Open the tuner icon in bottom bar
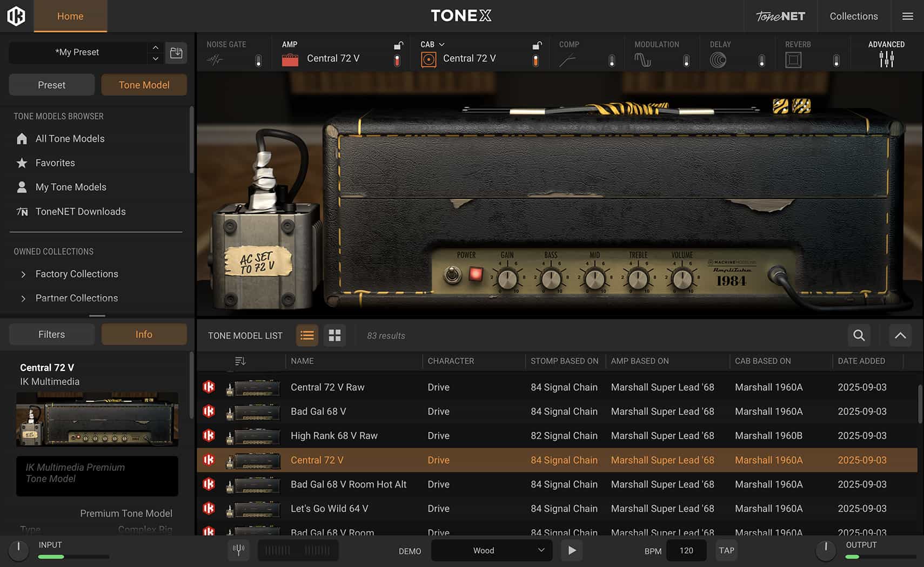 (x=238, y=550)
